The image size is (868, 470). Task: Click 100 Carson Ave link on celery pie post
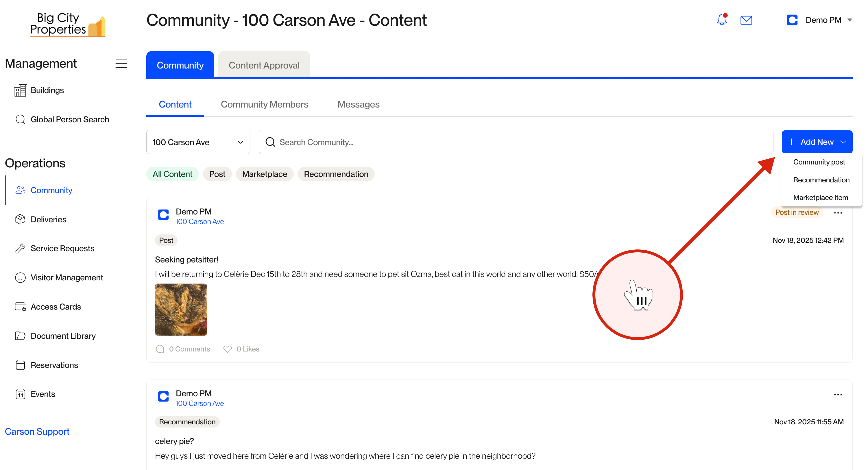[x=200, y=403]
